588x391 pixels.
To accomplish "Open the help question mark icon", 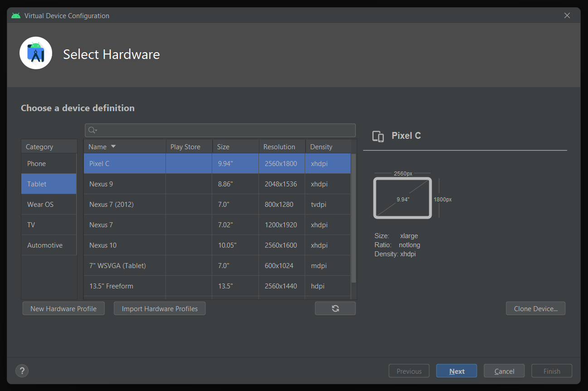I will (x=22, y=371).
